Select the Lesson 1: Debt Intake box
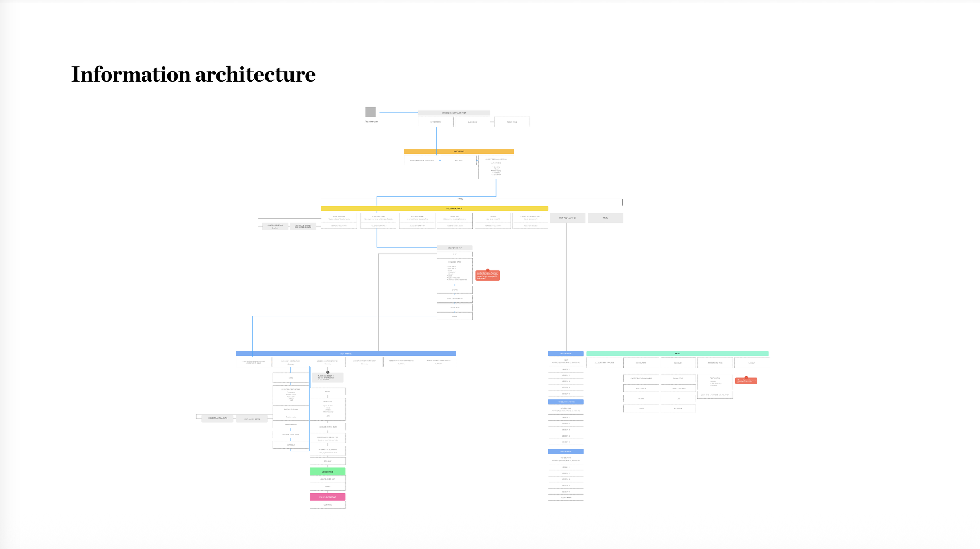 [290, 362]
